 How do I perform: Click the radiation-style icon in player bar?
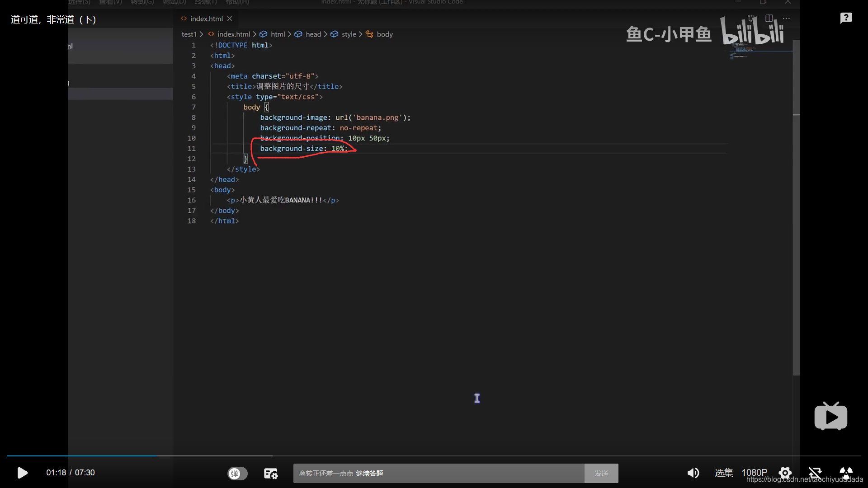(846, 473)
